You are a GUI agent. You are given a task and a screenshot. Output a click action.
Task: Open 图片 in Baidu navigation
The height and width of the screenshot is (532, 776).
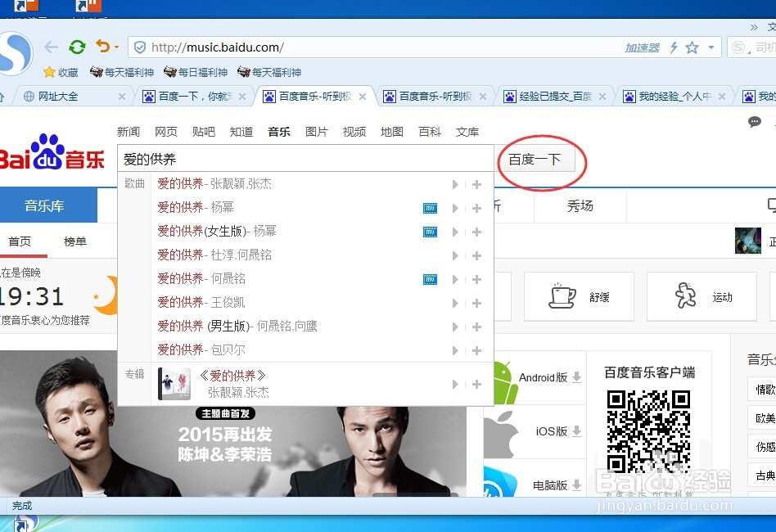tap(317, 132)
